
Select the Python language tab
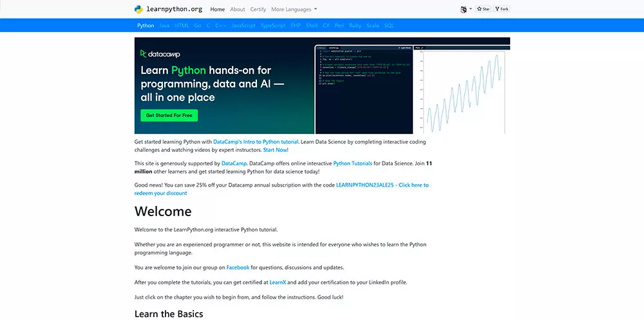point(146,26)
